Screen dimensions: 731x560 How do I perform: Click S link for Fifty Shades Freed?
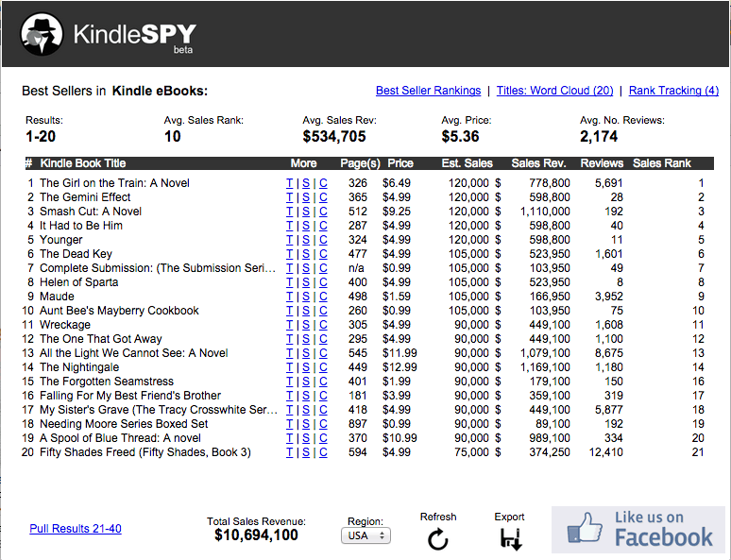coord(306,452)
